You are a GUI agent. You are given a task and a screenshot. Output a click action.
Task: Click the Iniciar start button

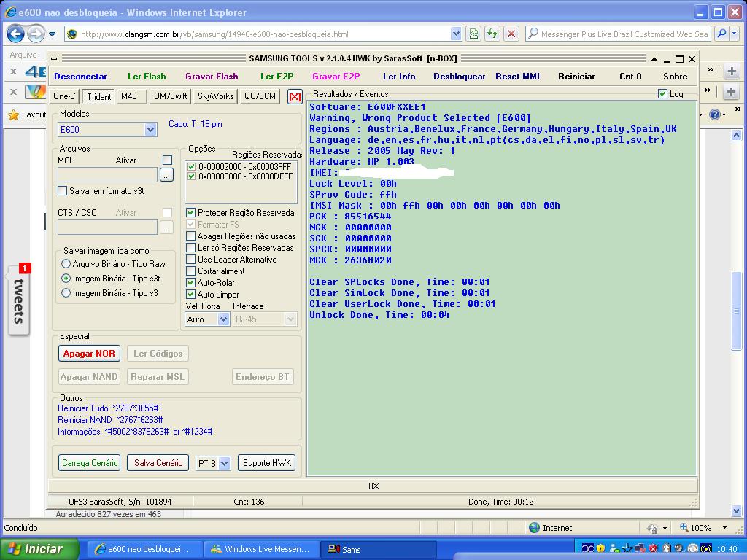coord(39,549)
